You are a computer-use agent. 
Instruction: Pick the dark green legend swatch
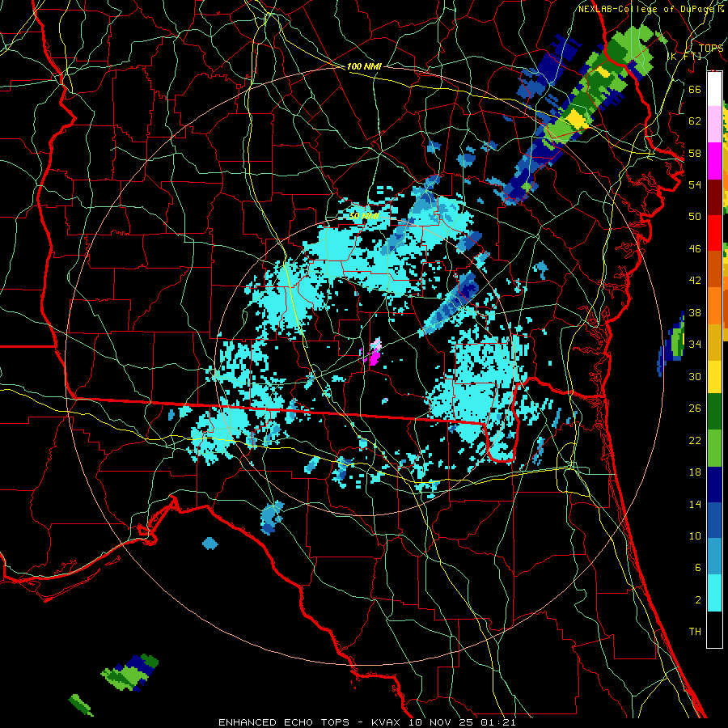tap(714, 413)
